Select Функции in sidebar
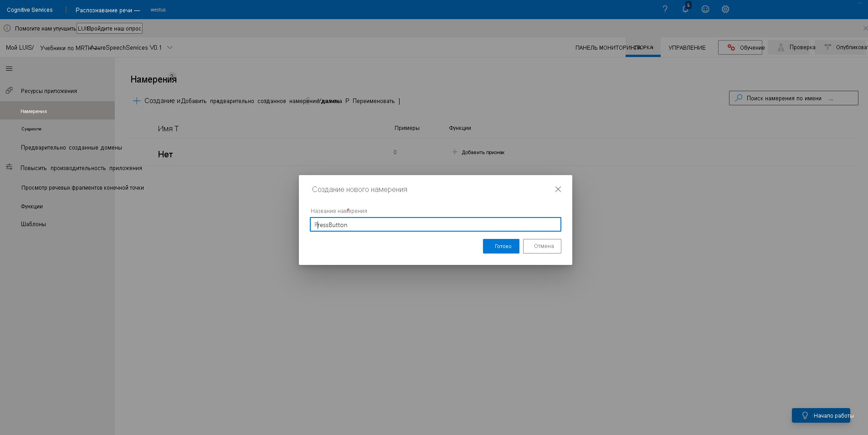Viewport: 868px width, 435px height. click(32, 207)
